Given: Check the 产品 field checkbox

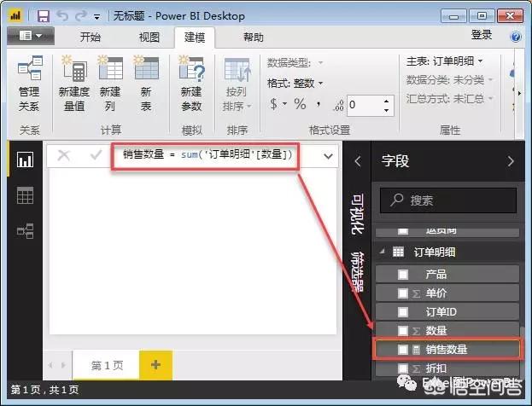Looking at the screenshot, I should pos(403,274).
